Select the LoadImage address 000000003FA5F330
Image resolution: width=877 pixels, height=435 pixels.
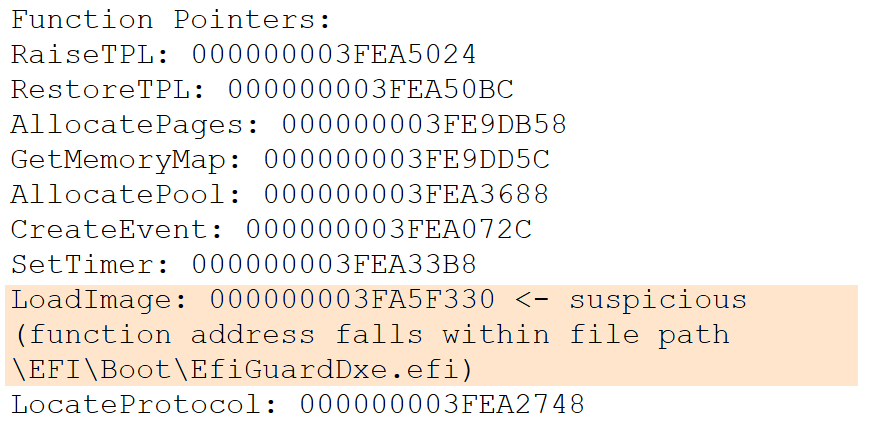(x=352, y=300)
